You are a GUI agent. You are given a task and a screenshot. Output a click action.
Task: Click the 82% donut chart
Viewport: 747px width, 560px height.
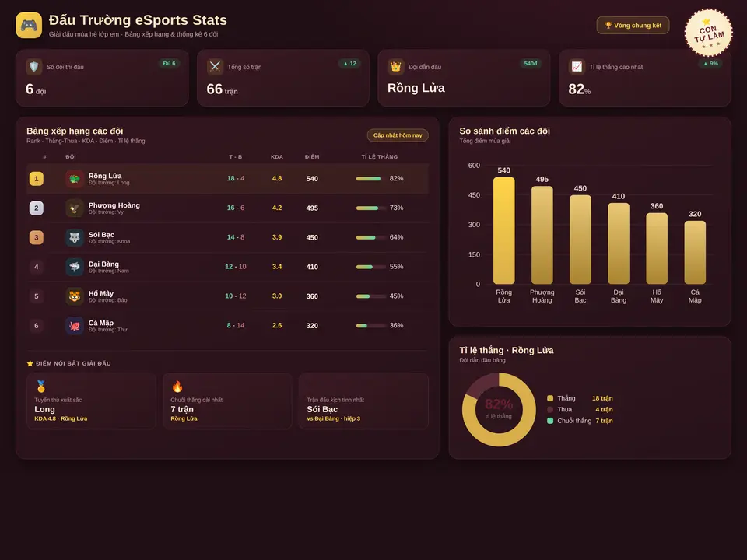click(x=499, y=410)
